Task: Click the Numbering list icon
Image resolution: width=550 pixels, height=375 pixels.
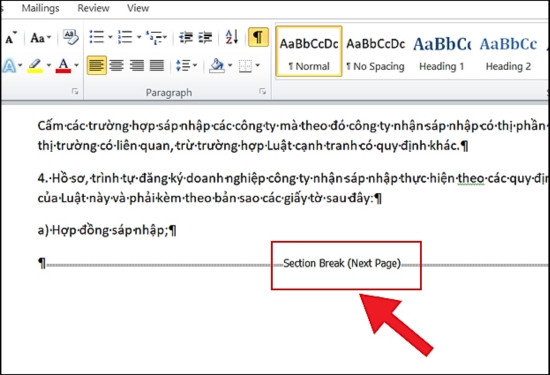Action: (x=125, y=37)
